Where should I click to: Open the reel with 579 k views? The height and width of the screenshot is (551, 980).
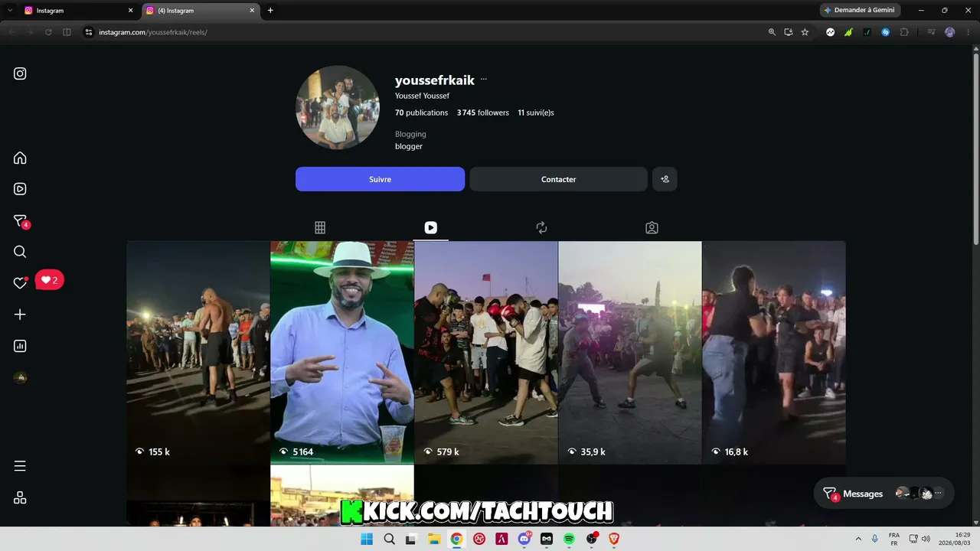coord(486,353)
